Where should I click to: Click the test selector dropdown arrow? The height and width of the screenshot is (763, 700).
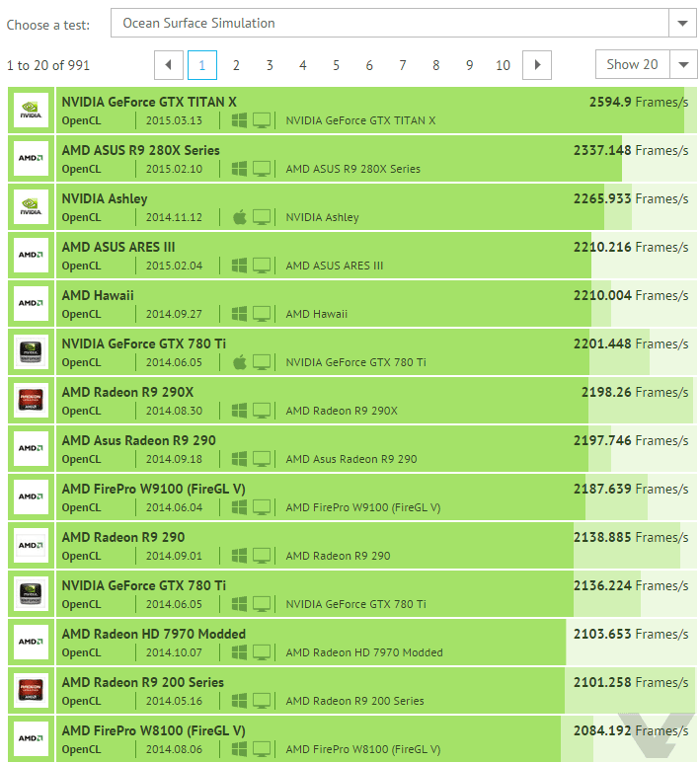tap(682, 23)
